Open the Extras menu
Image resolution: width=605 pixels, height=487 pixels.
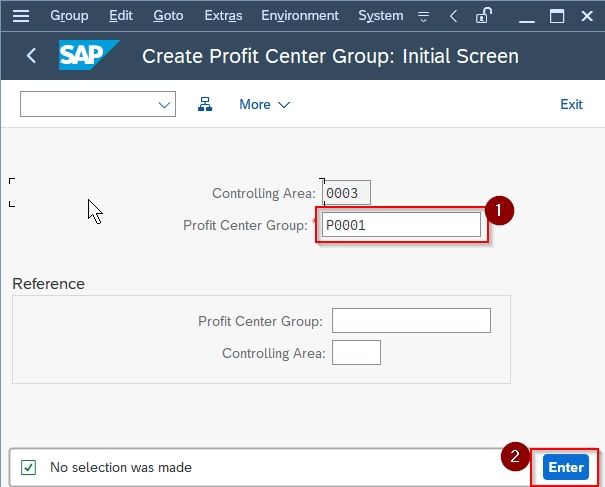(223, 16)
